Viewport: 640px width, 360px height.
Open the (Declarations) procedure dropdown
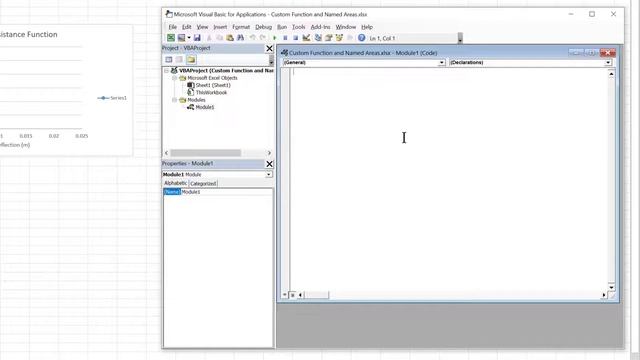pyautogui.click(x=608, y=62)
